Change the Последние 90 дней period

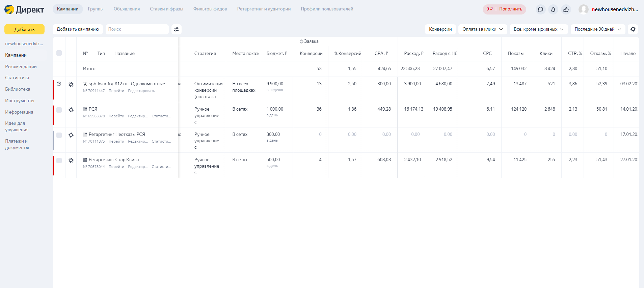(x=597, y=29)
